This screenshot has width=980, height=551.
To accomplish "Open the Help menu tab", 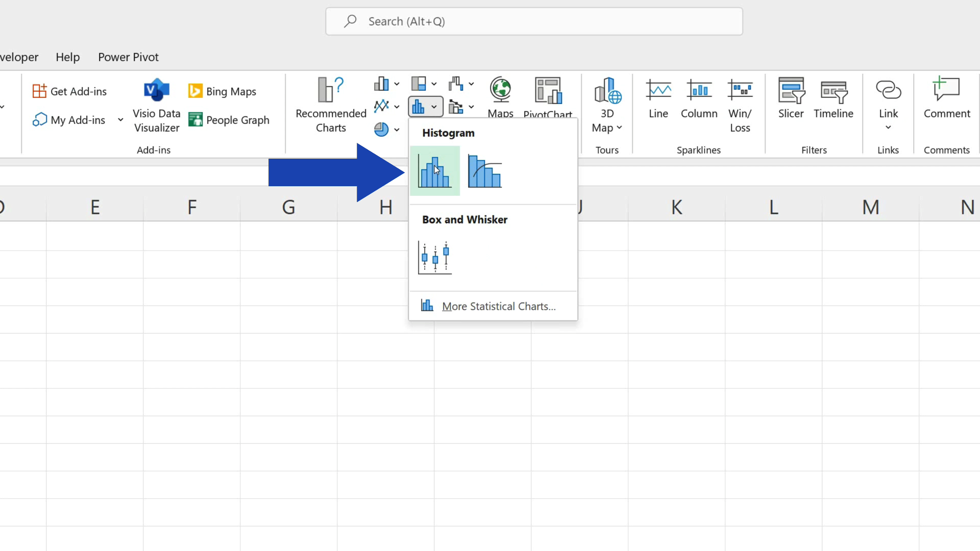I will pyautogui.click(x=68, y=57).
